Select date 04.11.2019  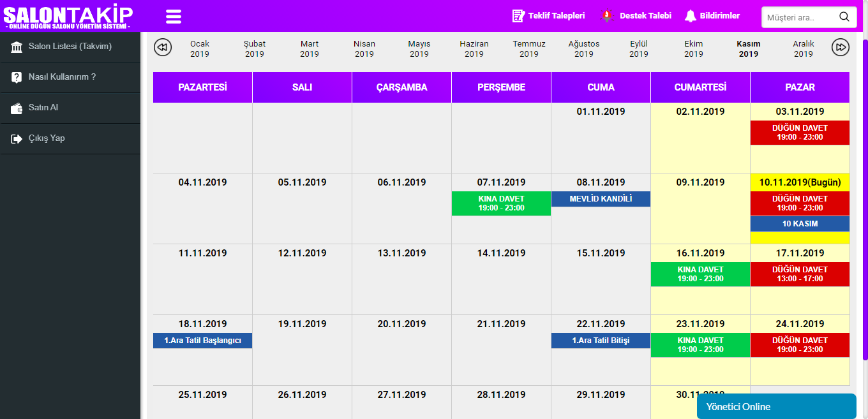[x=202, y=182]
